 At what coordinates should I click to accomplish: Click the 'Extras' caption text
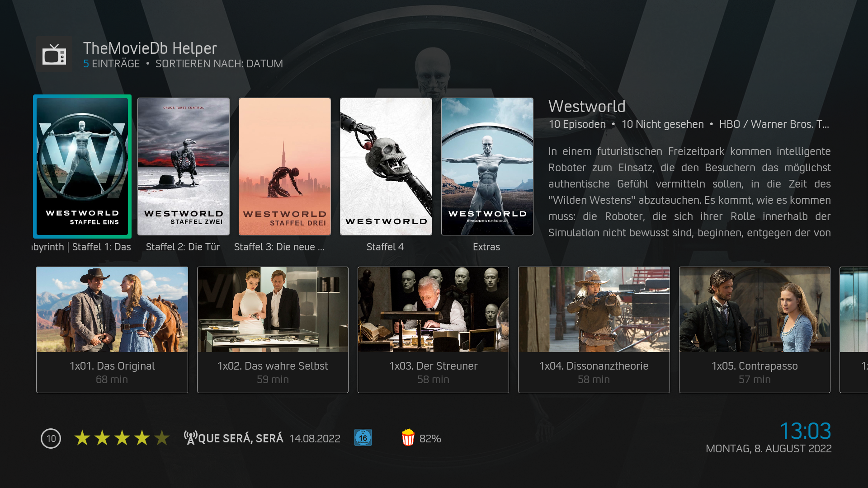(486, 247)
